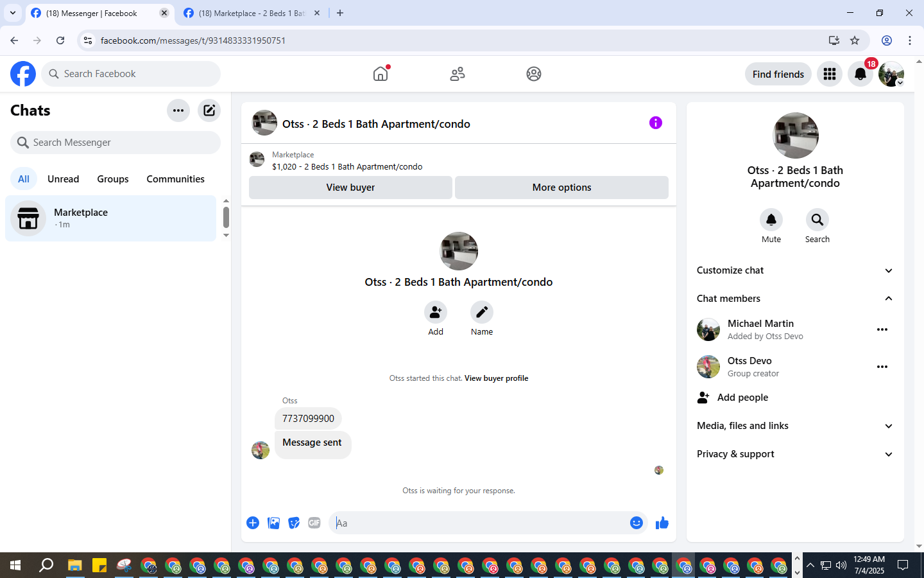924x578 pixels.
Task: Open the View buyer profile link
Action: point(497,378)
